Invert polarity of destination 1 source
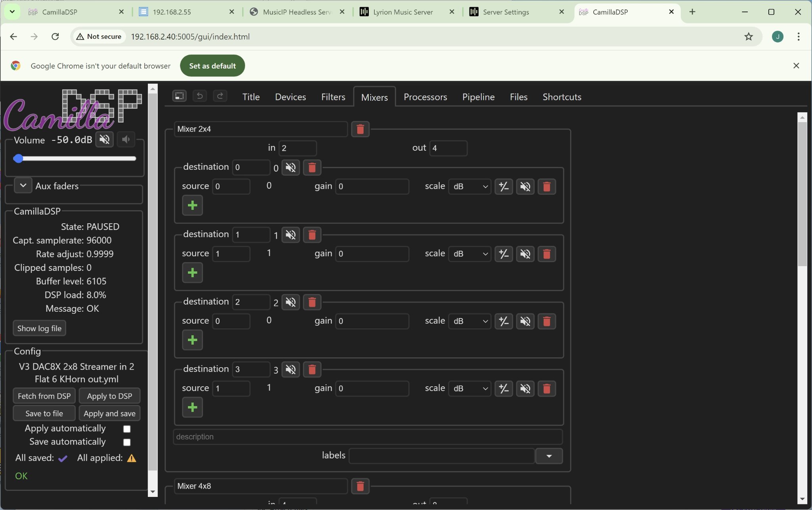 (x=504, y=254)
